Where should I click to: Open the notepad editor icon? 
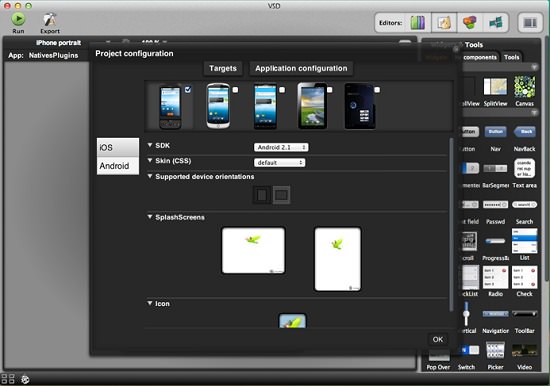(x=444, y=23)
